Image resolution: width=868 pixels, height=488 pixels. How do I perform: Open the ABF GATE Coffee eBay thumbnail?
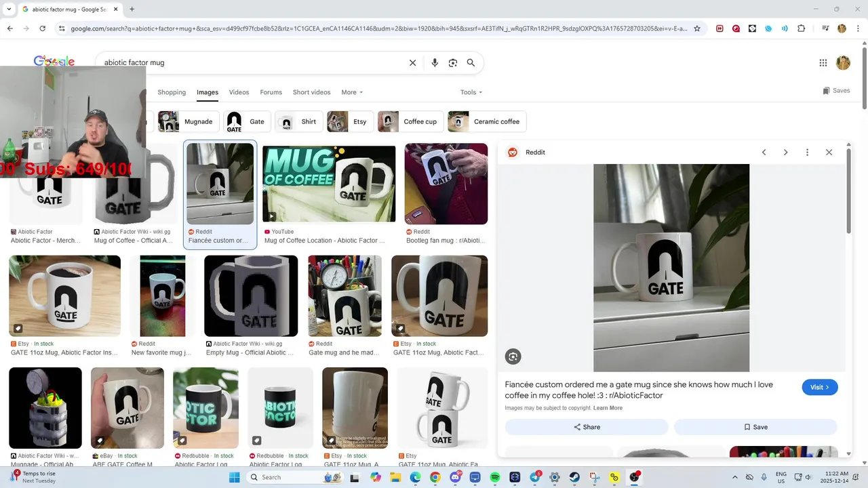coord(127,408)
